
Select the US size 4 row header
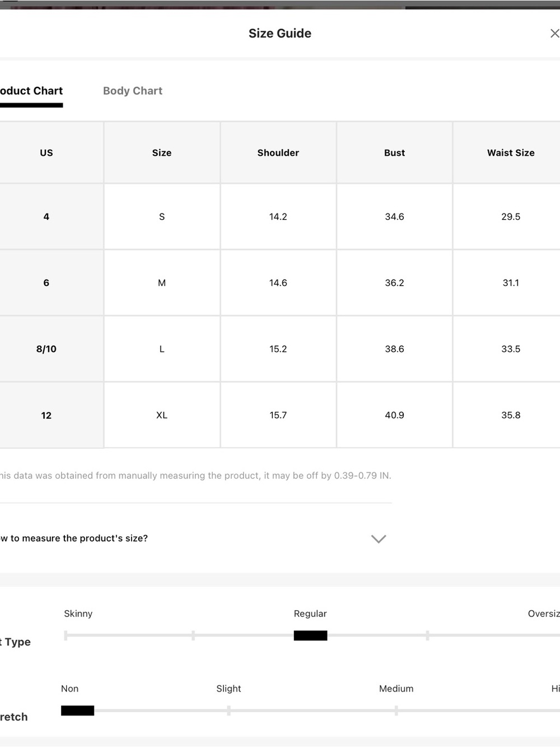46,216
